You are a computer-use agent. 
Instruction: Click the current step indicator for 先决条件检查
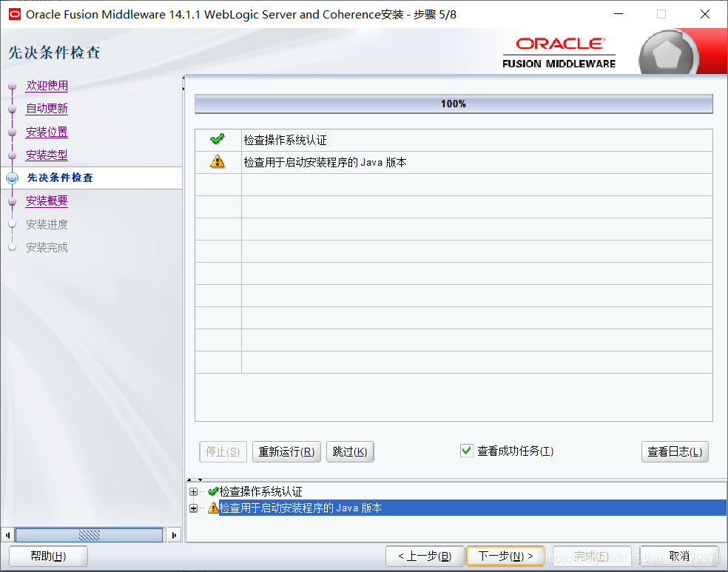click(13, 178)
